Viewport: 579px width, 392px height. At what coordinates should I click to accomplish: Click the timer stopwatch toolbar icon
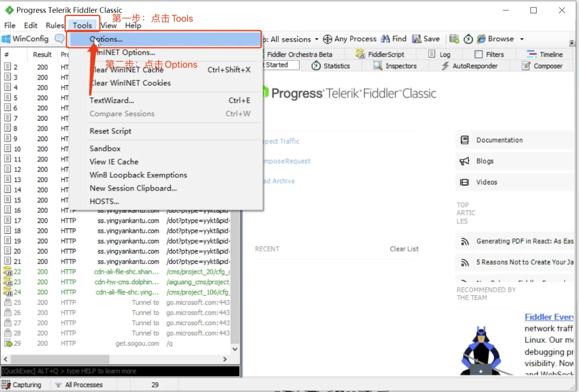click(468, 39)
